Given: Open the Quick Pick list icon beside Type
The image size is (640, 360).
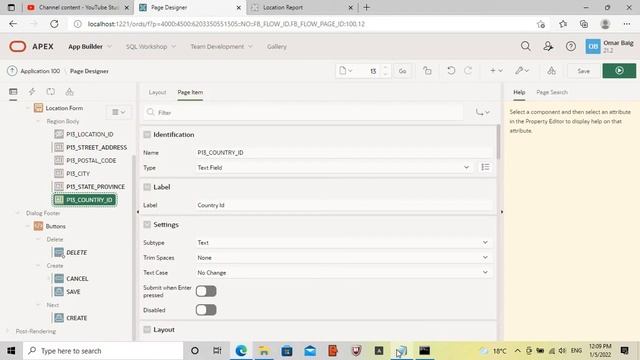Looking at the screenshot, I should [485, 167].
